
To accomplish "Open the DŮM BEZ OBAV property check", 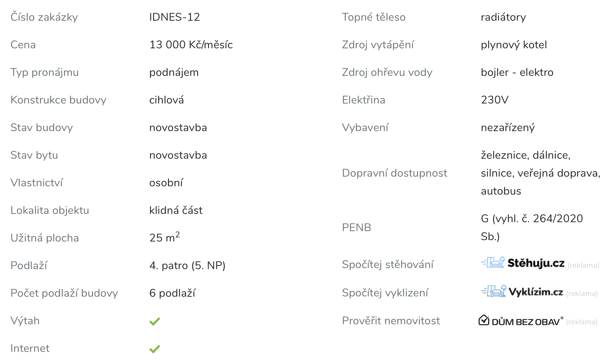I will pyautogui.click(x=525, y=322).
